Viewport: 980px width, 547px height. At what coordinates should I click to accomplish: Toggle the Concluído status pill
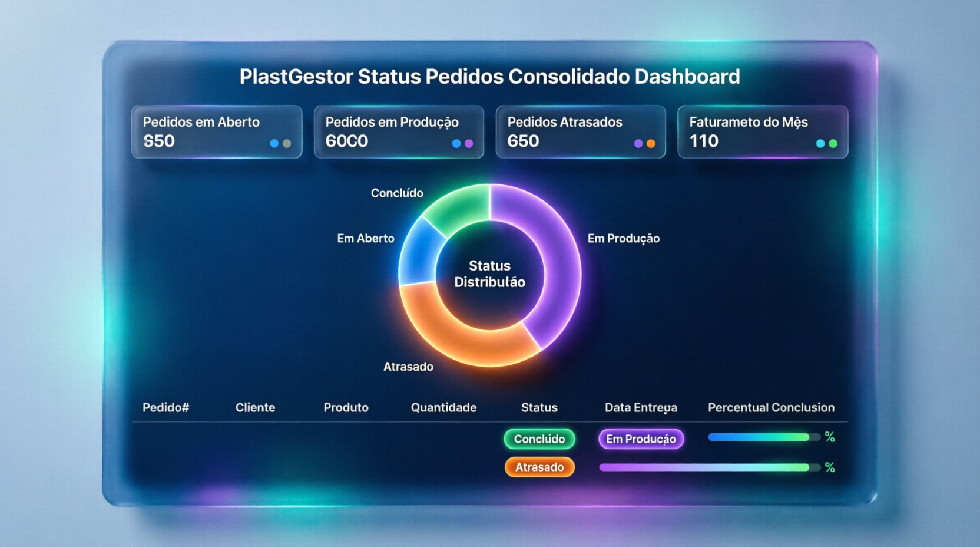coord(539,439)
